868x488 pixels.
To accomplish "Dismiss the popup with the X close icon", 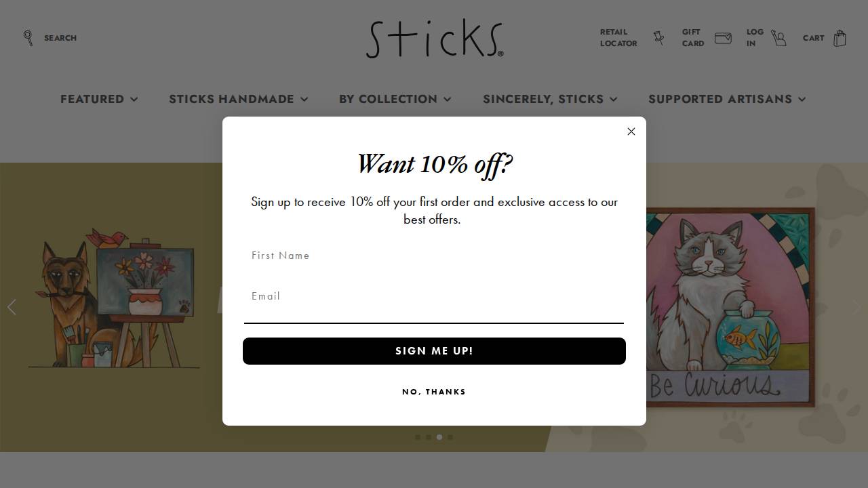I will pos(631,131).
